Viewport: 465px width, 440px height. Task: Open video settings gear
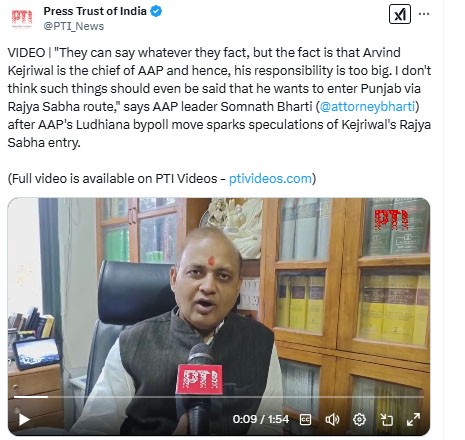359,420
